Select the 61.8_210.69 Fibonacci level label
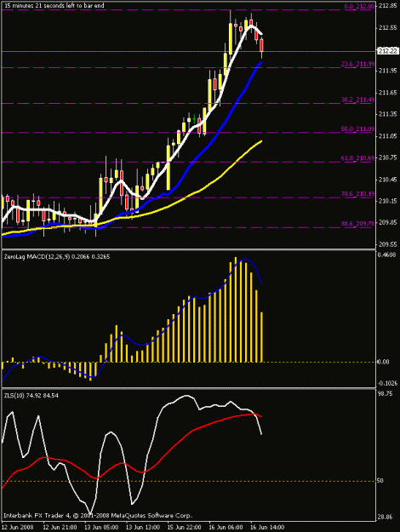Screen dimensions: 400x532 (357, 158)
